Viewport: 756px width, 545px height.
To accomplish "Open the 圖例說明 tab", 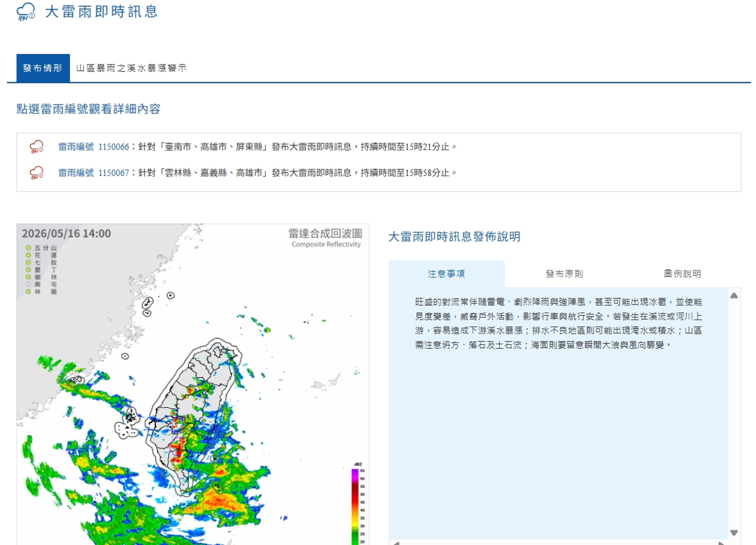I will click(x=682, y=274).
